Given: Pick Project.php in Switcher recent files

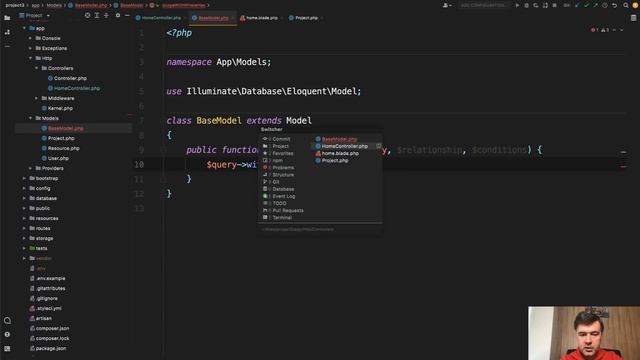Looking at the screenshot, I should pos(335,161).
